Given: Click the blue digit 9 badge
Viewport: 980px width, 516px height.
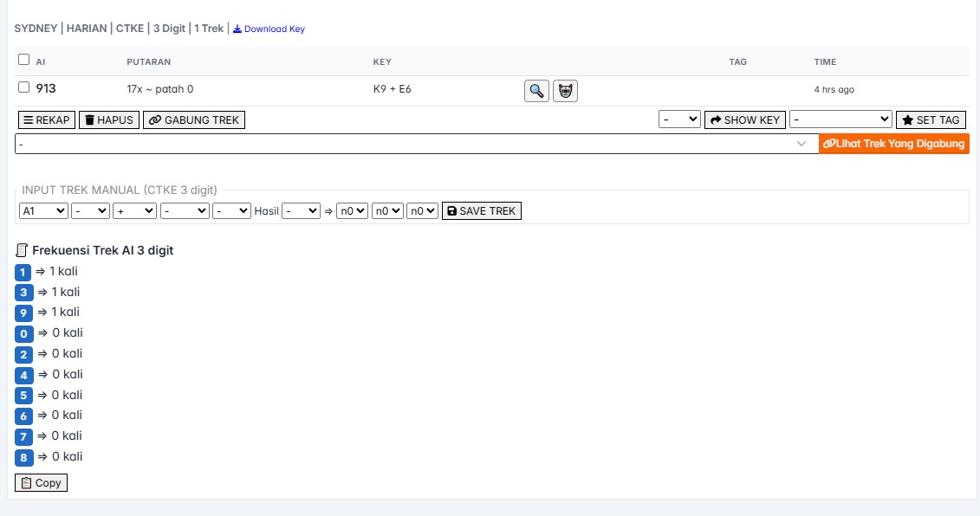Looking at the screenshot, I should [x=23, y=313].
